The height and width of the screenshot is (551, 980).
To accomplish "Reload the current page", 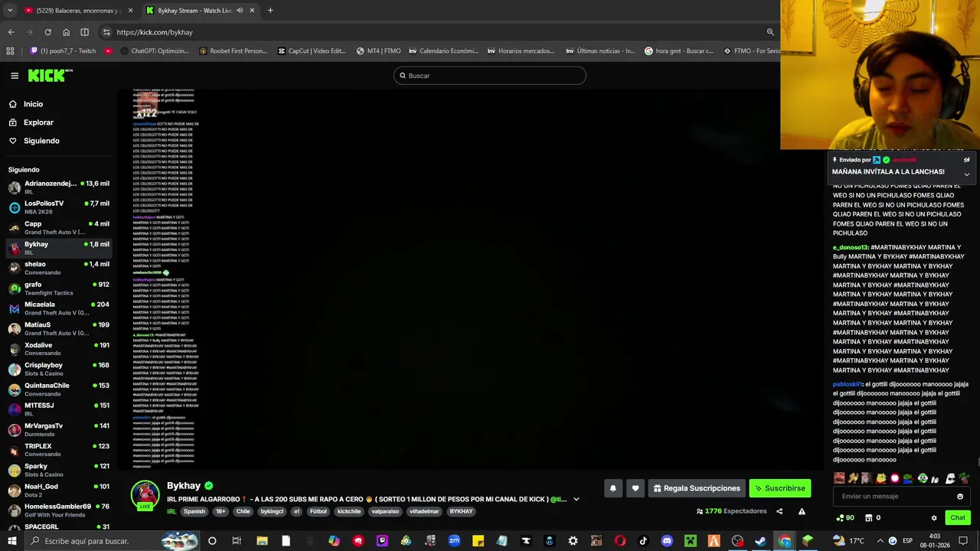I will click(x=47, y=32).
